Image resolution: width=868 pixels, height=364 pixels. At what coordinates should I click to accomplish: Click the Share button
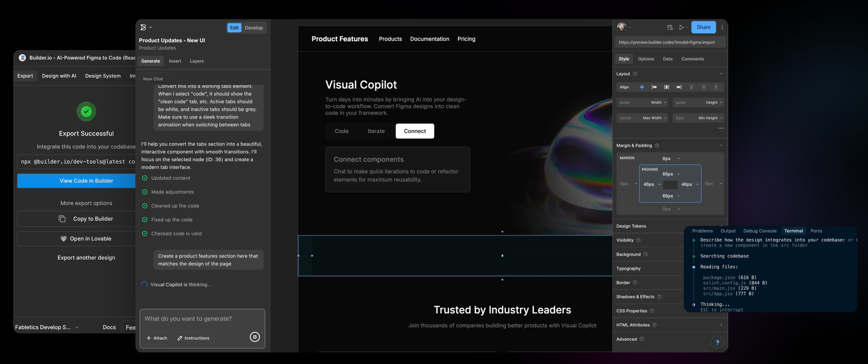tap(703, 27)
